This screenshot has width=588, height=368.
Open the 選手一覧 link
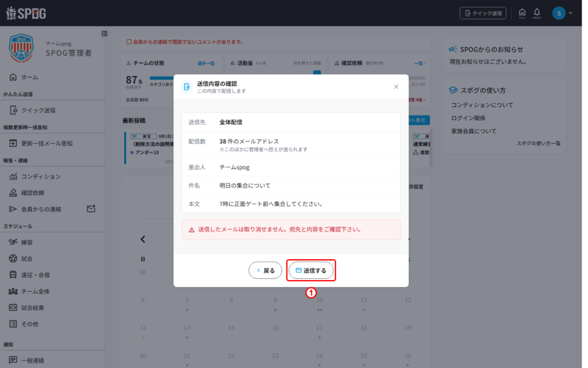pos(207,63)
